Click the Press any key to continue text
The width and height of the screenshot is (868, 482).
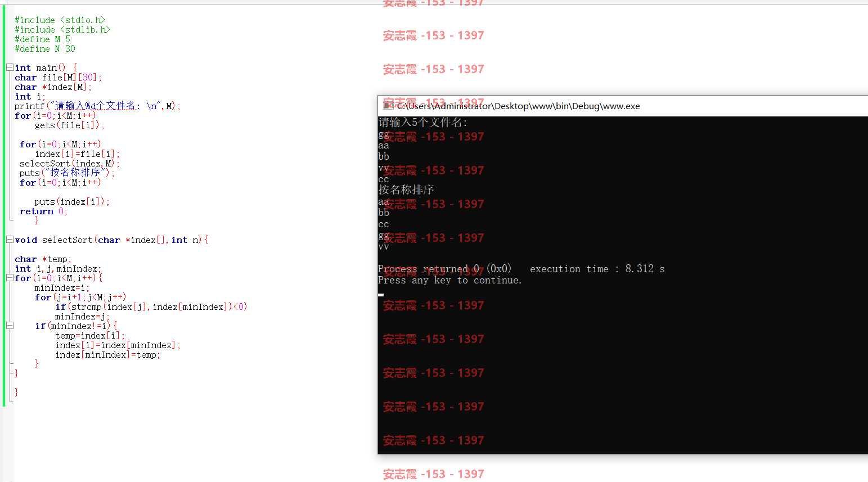[x=450, y=280]
